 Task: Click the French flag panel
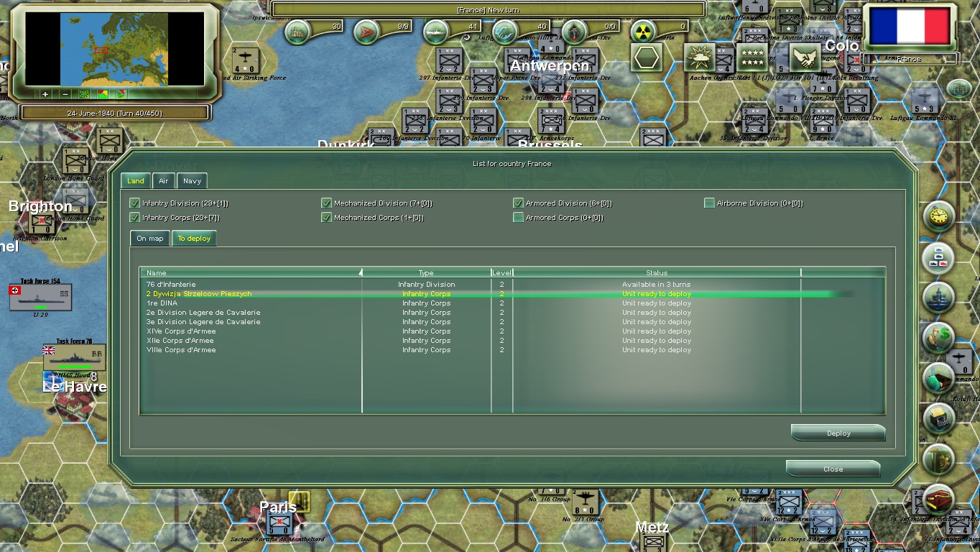click(x=910, y=27)
